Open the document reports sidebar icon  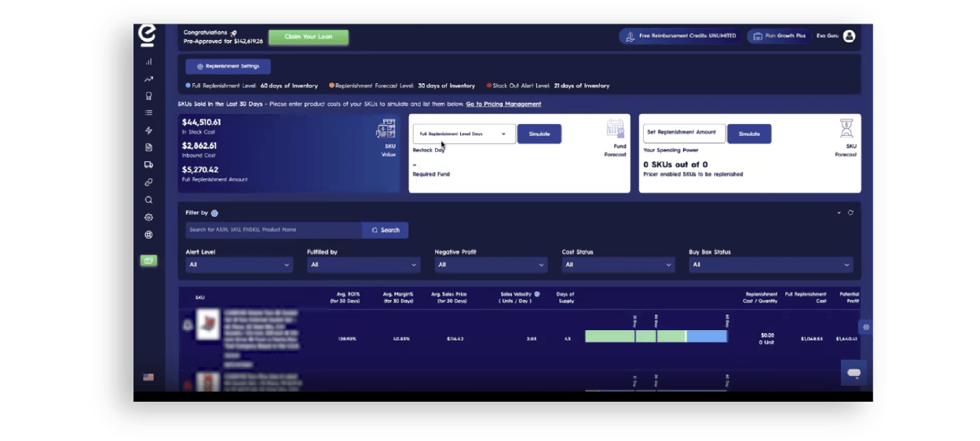click(148, 148)
